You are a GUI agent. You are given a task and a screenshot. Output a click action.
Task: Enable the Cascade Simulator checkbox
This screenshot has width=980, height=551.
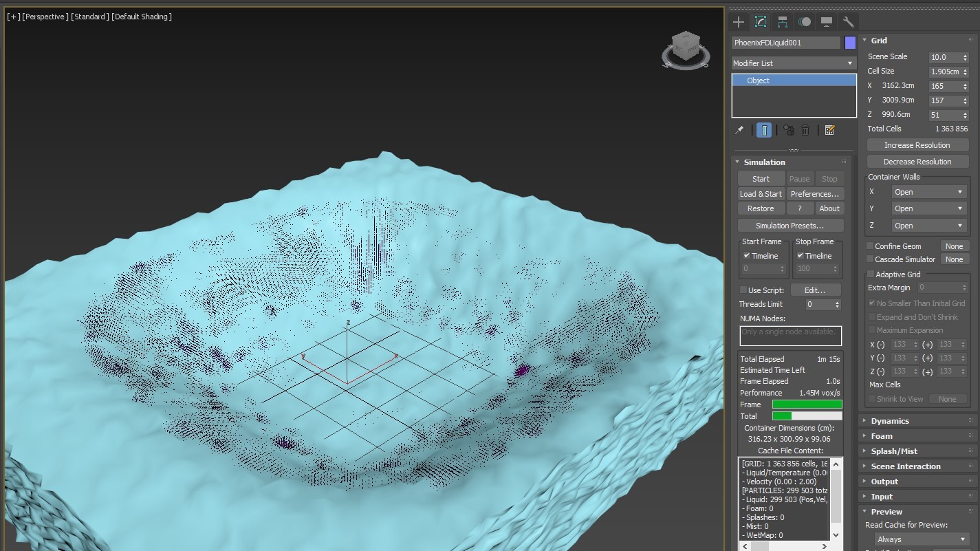[870, 259]
